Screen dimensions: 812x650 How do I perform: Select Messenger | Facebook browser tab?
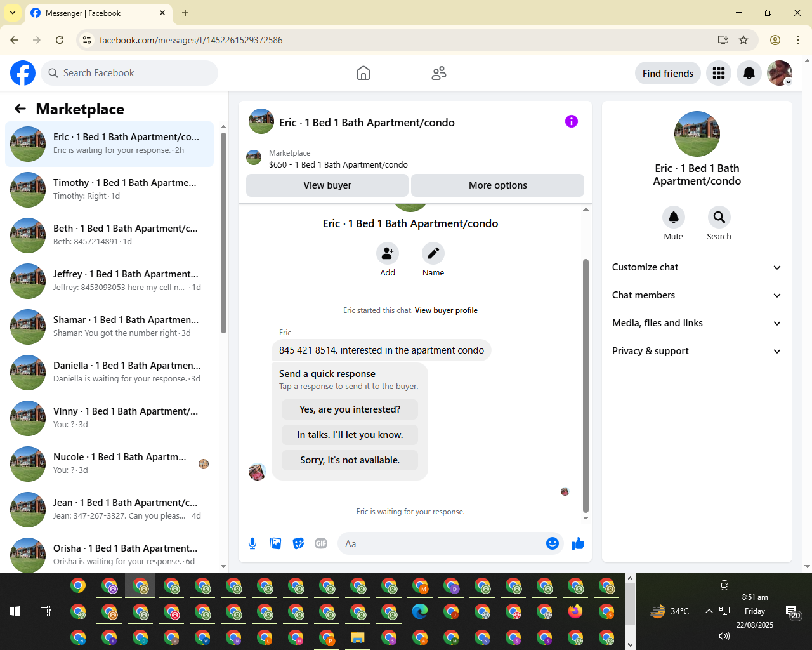coord(98,13)
